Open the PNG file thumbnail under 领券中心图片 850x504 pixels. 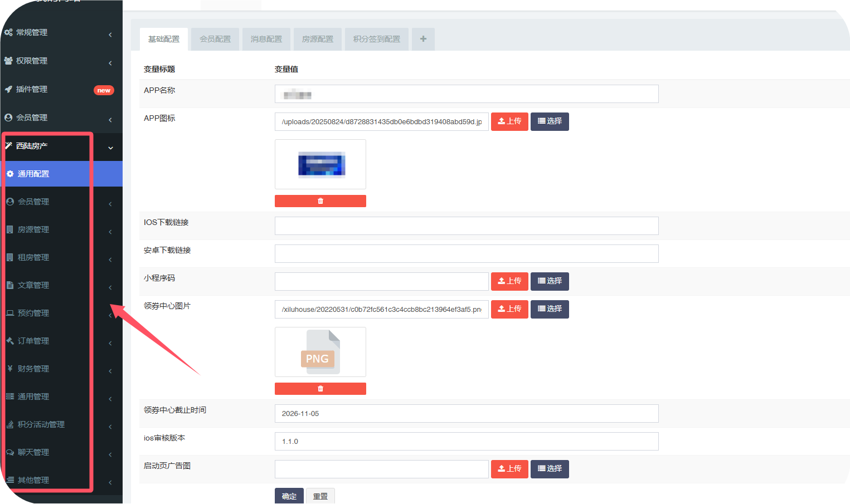(x=320, y=352)
